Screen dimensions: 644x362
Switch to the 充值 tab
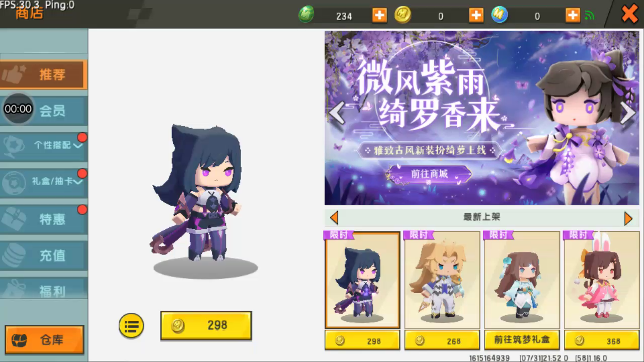tap(44, 255)
